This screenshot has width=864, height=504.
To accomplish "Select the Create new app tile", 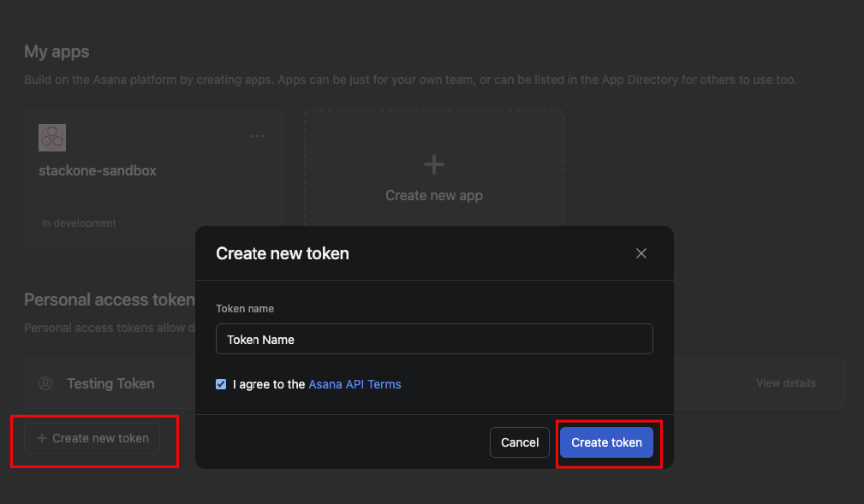I will 433,177.
